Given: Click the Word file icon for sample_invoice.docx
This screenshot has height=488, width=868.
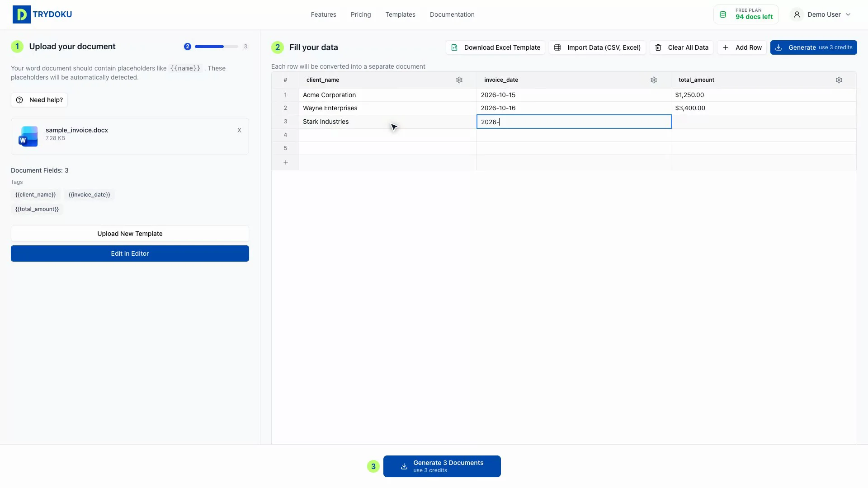Looking at the screenshot, I should point(28,136).
